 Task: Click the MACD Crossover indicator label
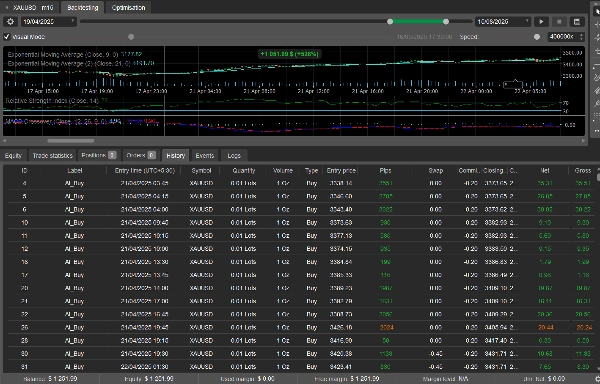click(80, 122)
